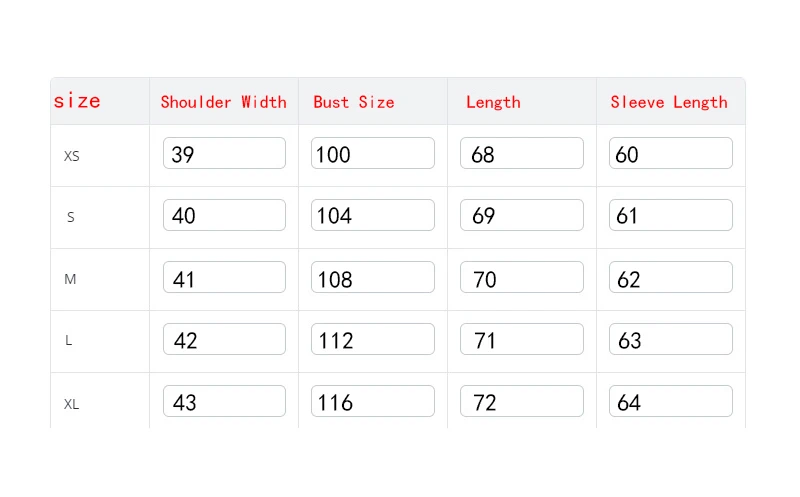Click the Shoulder Width column header
This screenshot has width=800, height=497.
[223, 102]
